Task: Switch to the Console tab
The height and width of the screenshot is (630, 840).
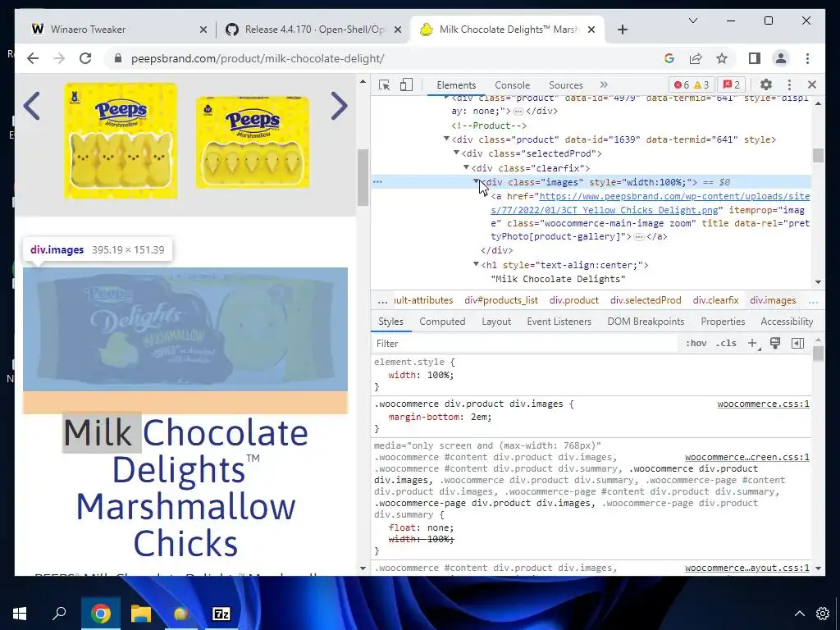Action: tap(512, 84)
